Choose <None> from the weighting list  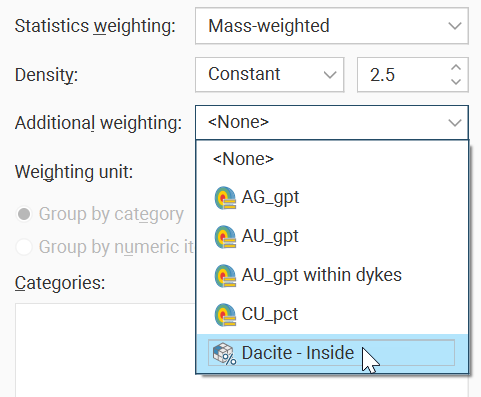tap(332, 159)
